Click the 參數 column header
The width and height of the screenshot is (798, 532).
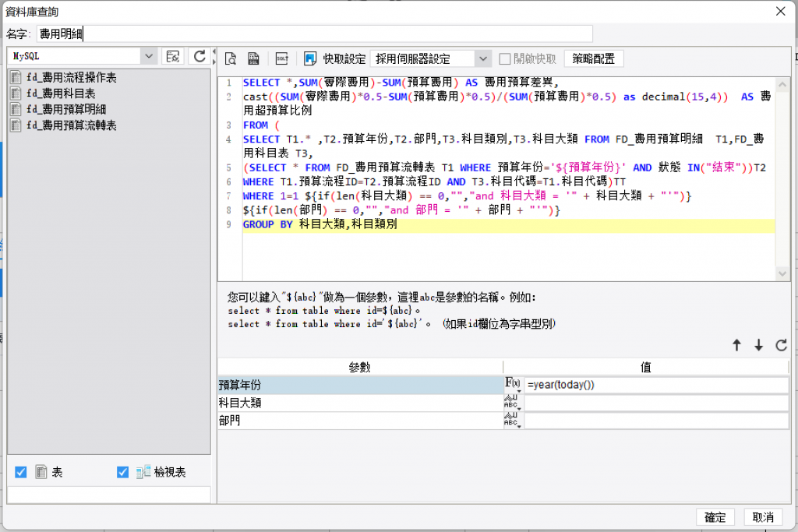click(360, 367)
